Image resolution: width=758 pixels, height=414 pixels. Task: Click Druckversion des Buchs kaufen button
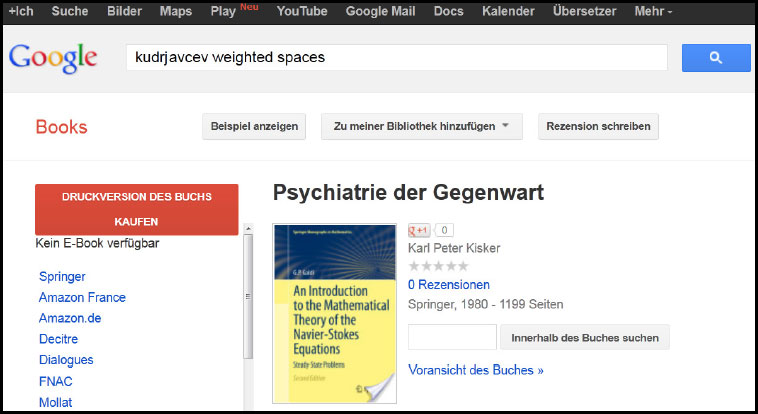136,209
